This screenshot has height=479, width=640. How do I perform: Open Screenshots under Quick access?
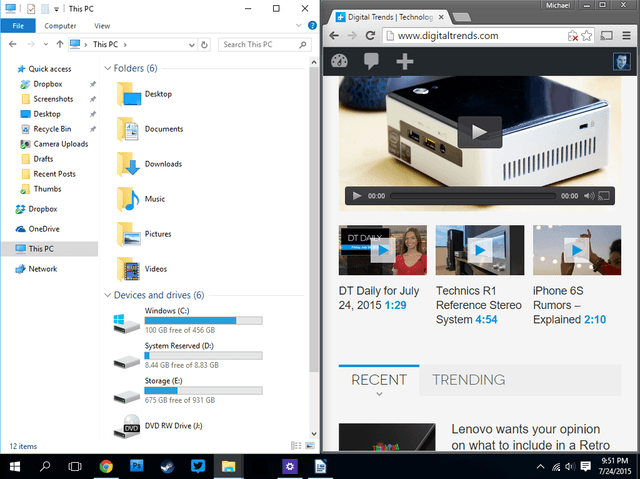click(x=53, y=99)
